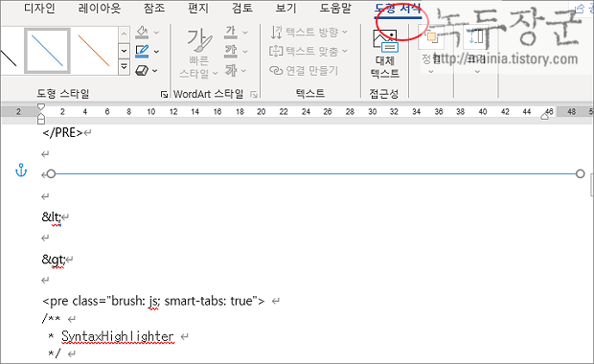Open the 도형 스타일 dialog launcher
Screen dimensions: 594x364
click(164, 94)
